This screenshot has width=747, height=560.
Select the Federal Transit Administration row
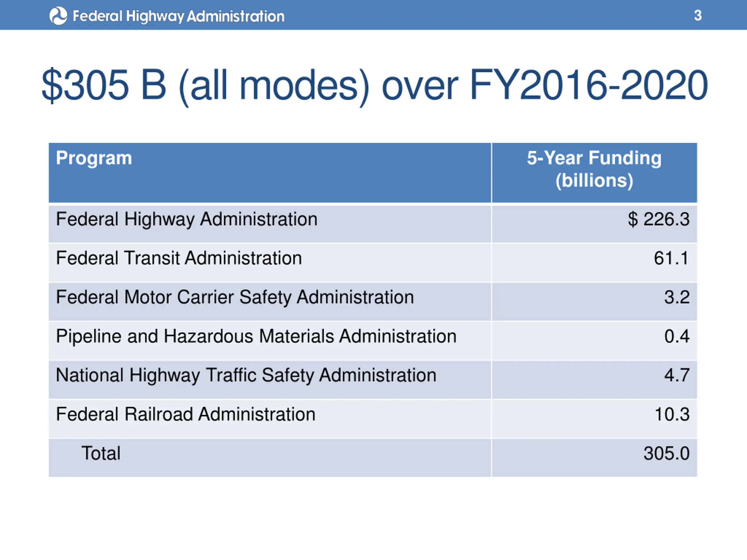coord(179,258)
